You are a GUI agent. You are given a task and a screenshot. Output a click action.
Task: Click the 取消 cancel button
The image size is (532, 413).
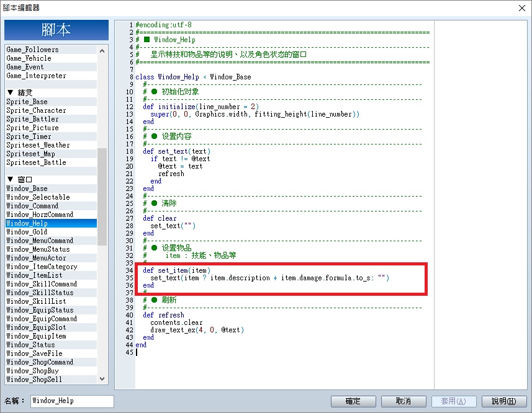point(404,401)
